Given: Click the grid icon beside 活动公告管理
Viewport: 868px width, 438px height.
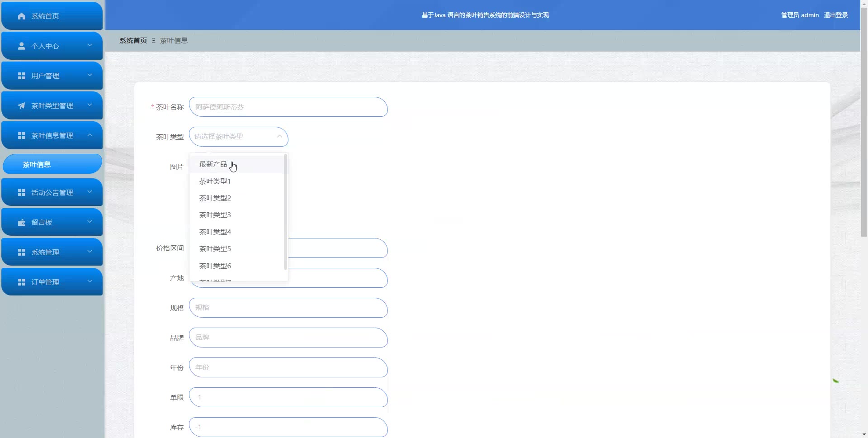Looking at the screenshot, I should [x=21, y=192].
